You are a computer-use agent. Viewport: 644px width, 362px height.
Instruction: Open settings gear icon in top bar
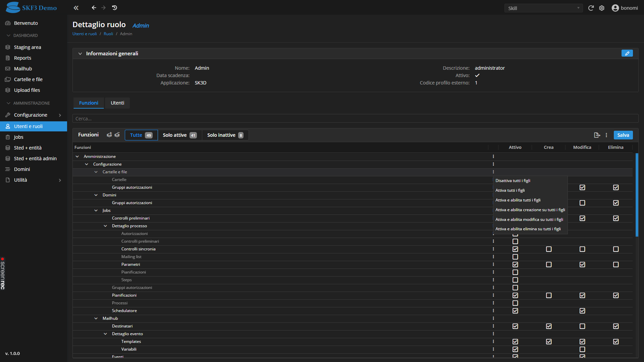(x=602, y=8)
